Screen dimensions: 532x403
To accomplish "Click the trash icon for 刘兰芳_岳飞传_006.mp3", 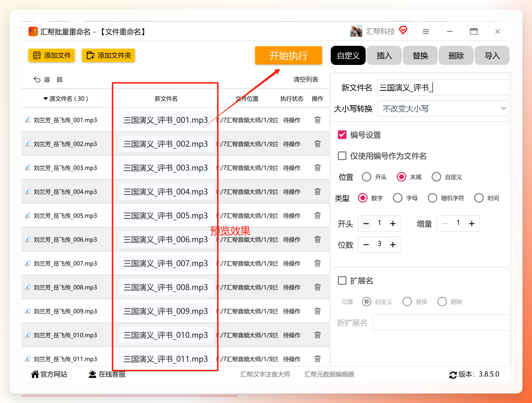I will click(317, 239).
